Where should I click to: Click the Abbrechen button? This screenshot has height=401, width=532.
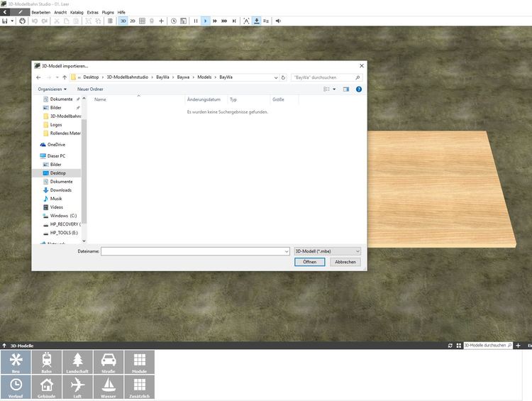(345, 262)
